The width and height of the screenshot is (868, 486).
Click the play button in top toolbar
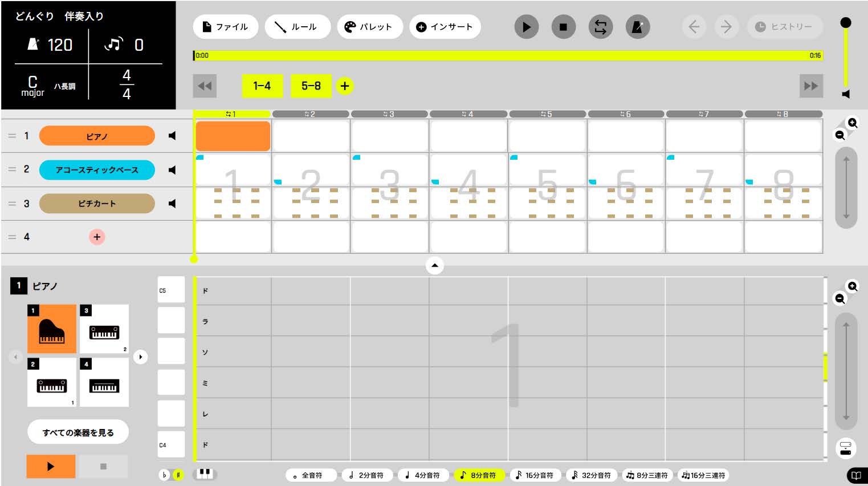point(526,27)
